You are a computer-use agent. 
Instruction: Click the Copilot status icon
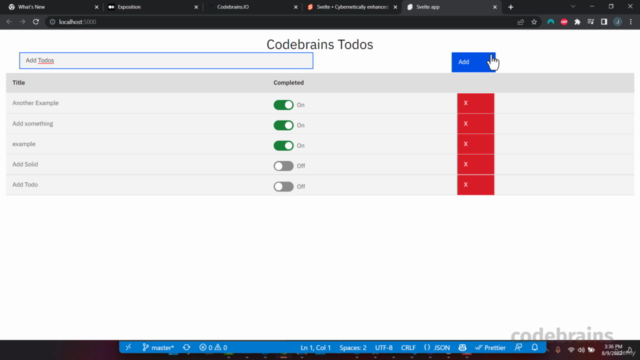462,348
